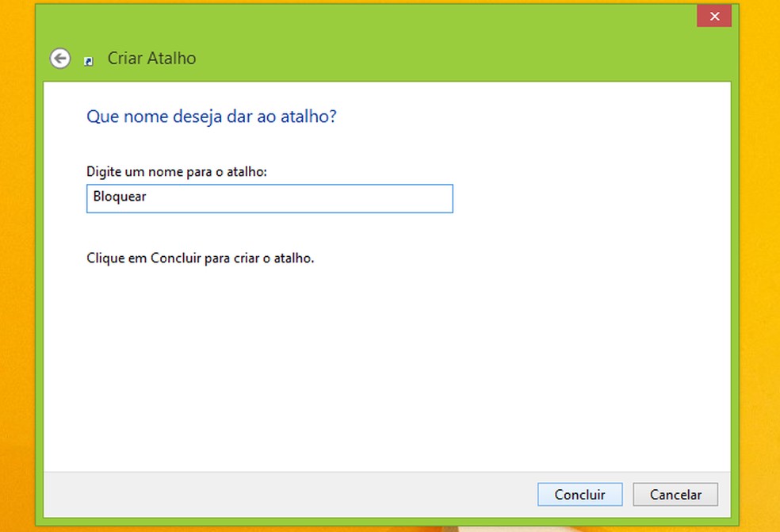Click Concluir to create the shortcut

point(580,494)
